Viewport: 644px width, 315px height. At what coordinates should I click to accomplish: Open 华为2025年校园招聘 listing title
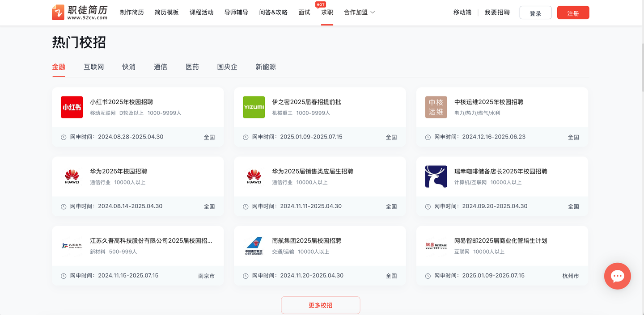pos(119,171)
